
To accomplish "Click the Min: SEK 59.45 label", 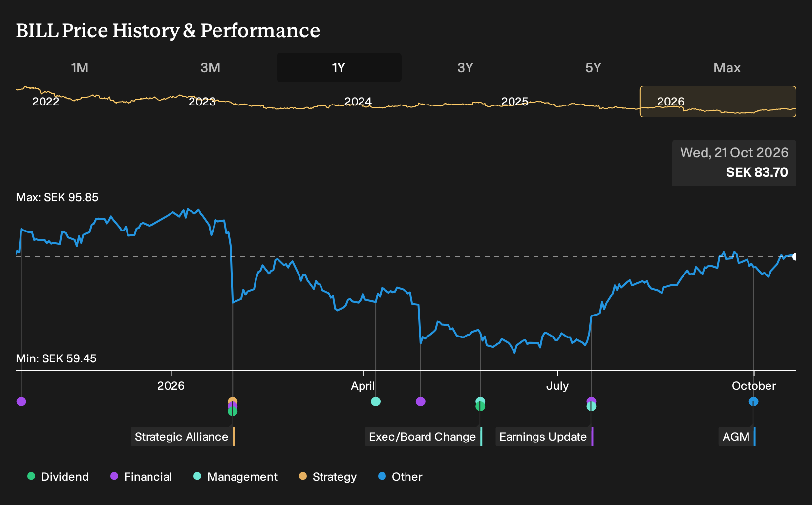I will (x=56, y=358).
